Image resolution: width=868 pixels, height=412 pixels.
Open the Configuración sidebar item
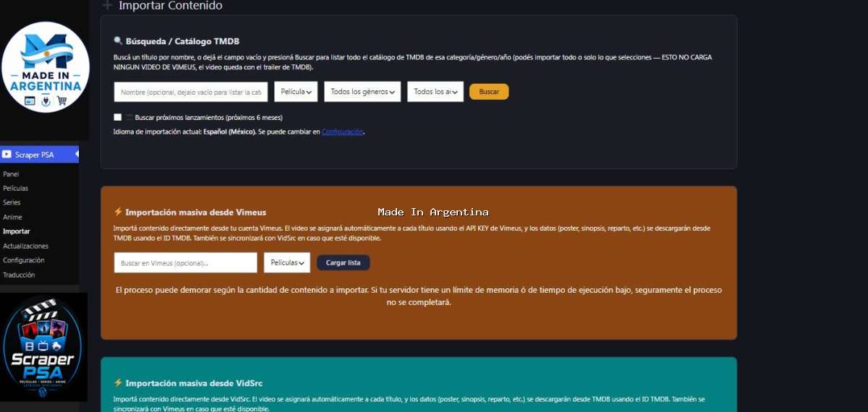coord(23,260)
